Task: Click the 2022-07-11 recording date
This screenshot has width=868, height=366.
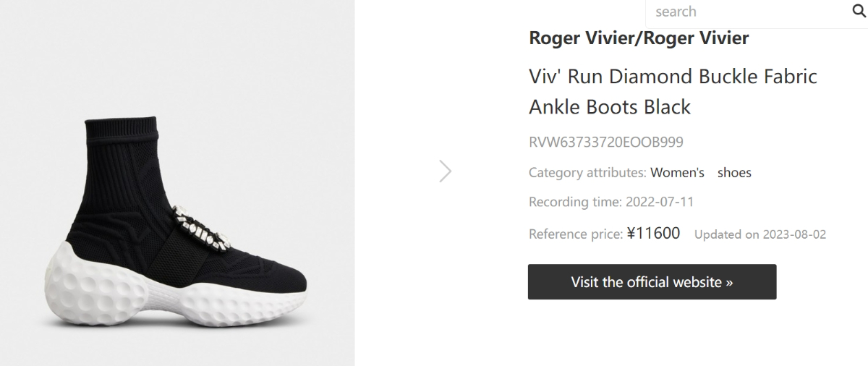Action: click(x=658, y=202)
